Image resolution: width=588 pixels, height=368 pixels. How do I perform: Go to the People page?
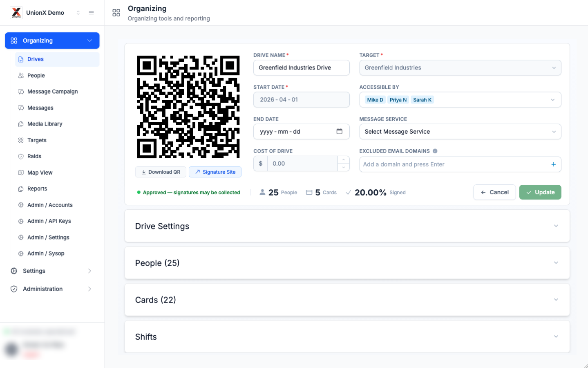click(57, 76)
